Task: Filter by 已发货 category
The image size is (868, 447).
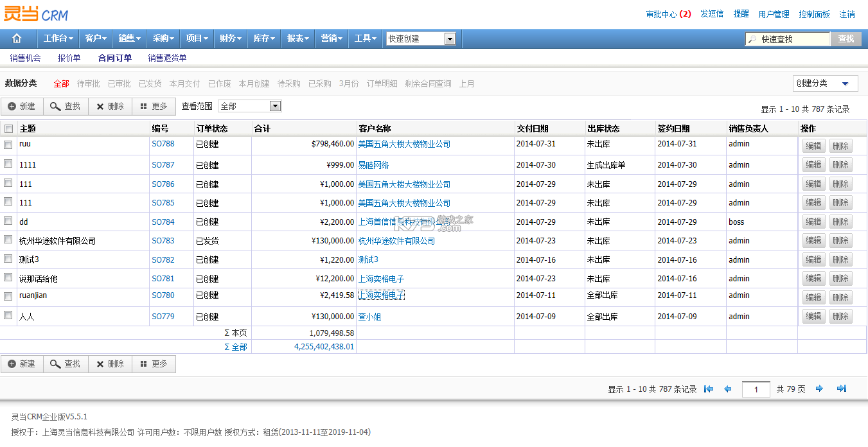Action: coord(150,83)
